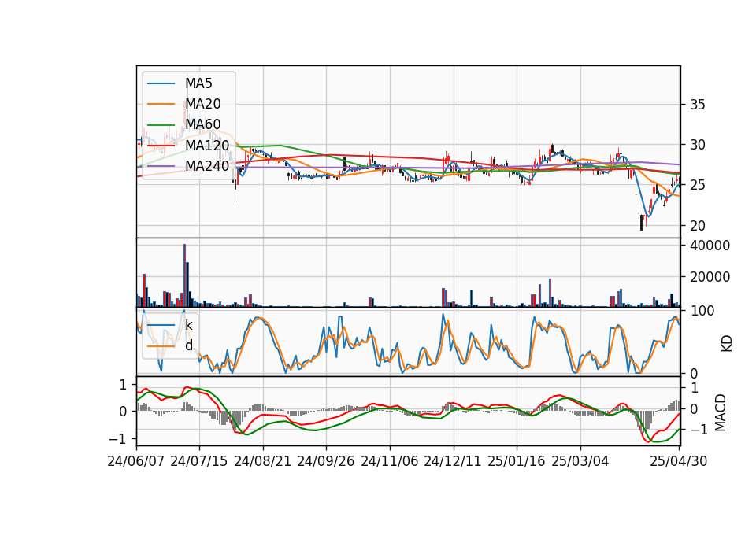Click the 25/04/30 date label
This screenshot has height=543, width=756.
coord(679,461)
